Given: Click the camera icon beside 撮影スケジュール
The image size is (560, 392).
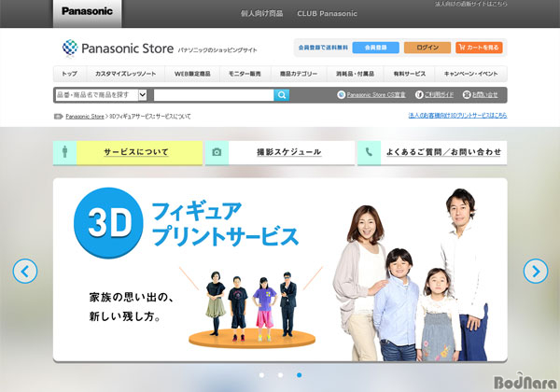Looking at the screenshot, I should click(x=217, y=152).
